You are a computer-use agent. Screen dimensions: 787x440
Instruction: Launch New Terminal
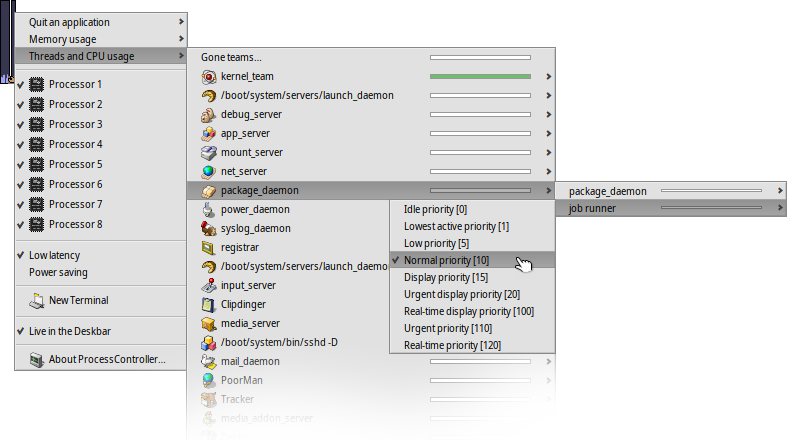coord(100,301)
